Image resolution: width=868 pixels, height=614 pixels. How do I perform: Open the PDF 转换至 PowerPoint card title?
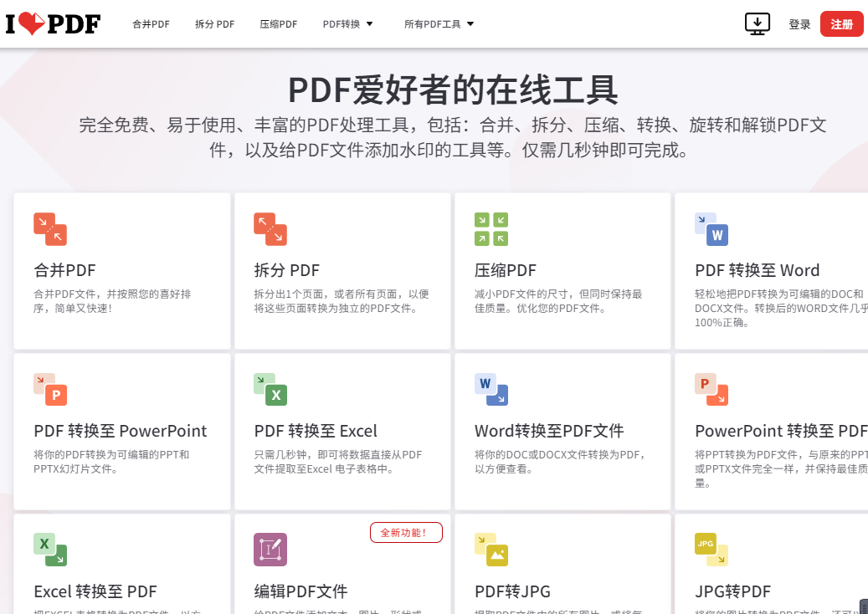point(121,431)
